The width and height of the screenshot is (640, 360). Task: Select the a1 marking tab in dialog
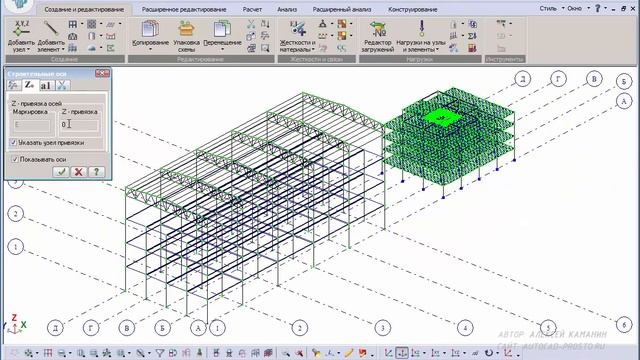pyautogui.click(x=46, y=85)
